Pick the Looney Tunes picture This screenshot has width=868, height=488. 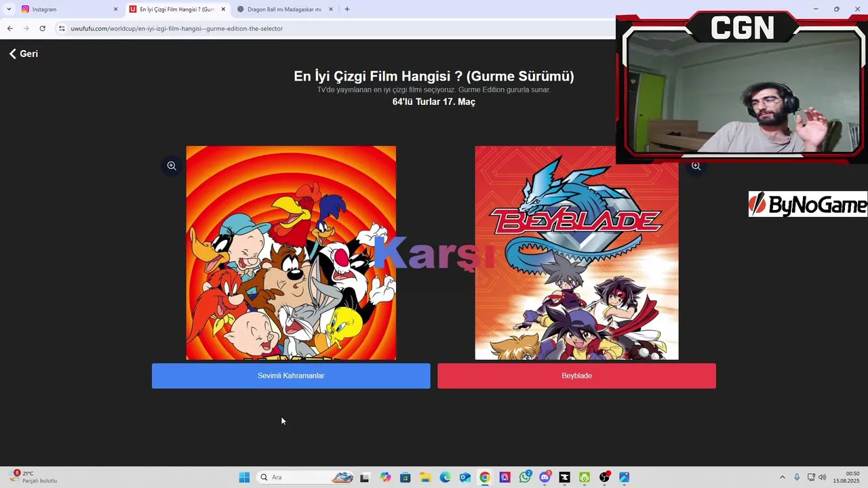[x=291, y=253]
